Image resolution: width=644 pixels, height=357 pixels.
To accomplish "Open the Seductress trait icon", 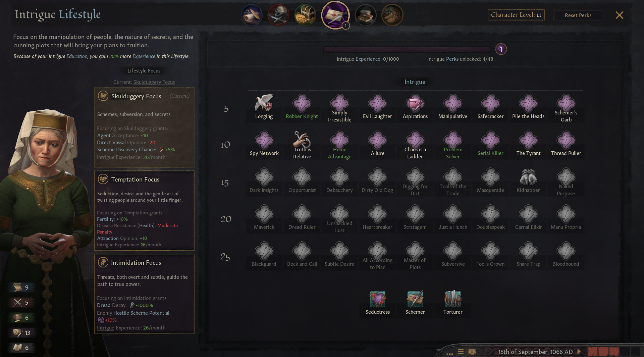I will point(377,299).
